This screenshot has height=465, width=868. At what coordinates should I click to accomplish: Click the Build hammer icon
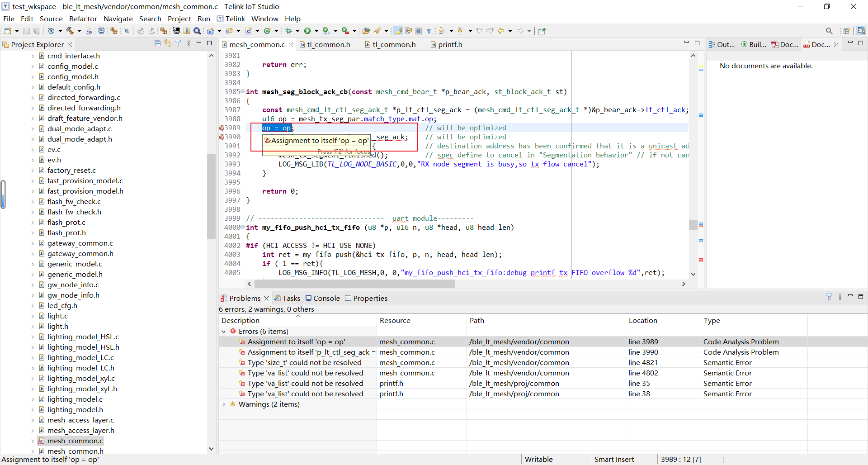(70, 31)
